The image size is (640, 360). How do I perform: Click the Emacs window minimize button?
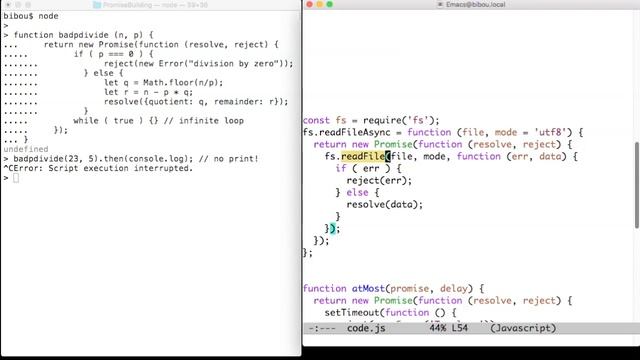(320, 4)
